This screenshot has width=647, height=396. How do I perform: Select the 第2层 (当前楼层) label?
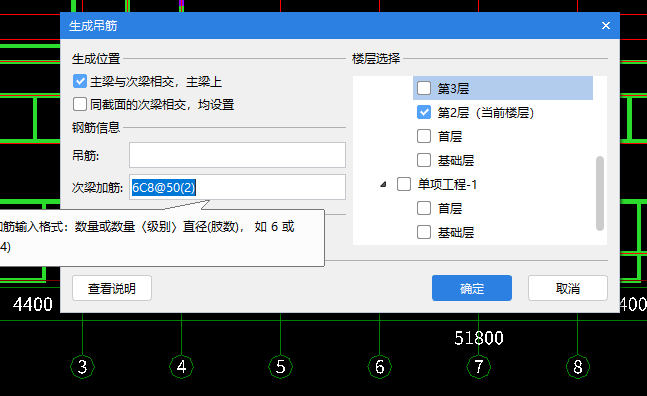(486, 112)
